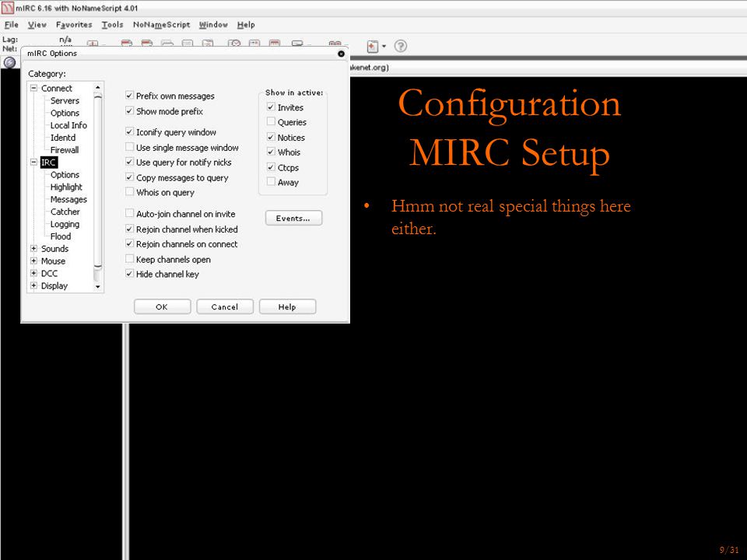Select Connect in category tree

click(x=56, y=88)
